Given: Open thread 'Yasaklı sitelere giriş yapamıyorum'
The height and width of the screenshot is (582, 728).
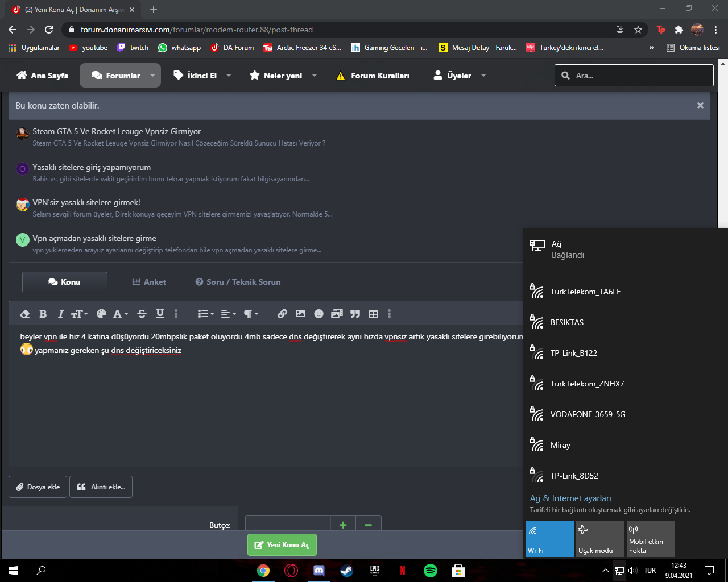Looking at the screenshot, I should pos(92,167).
